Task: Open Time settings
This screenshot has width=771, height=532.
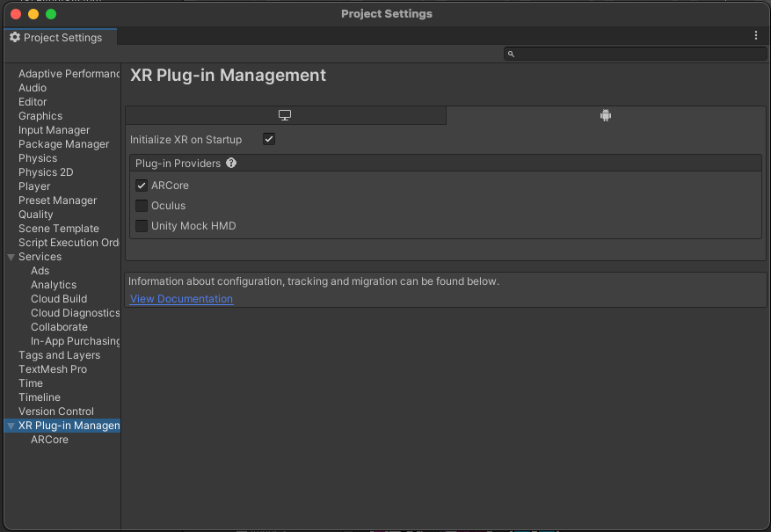Action: 31,383
